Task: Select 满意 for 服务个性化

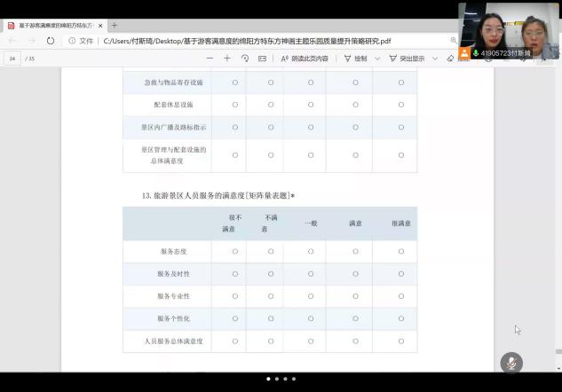Action: pos(355,318)
